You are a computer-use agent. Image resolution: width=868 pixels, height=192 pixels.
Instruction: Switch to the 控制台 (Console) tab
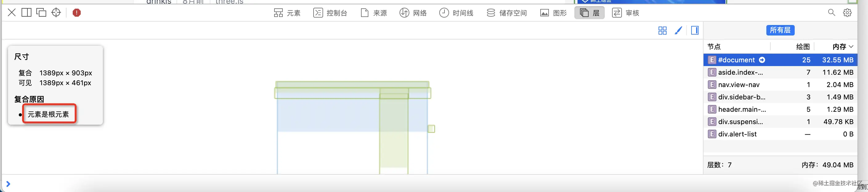[330, 13]
